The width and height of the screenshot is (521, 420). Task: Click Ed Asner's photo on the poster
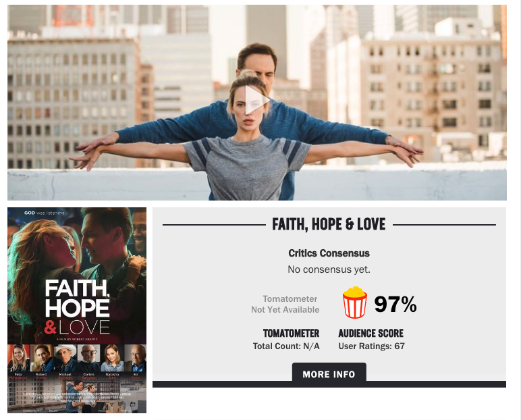136,358
